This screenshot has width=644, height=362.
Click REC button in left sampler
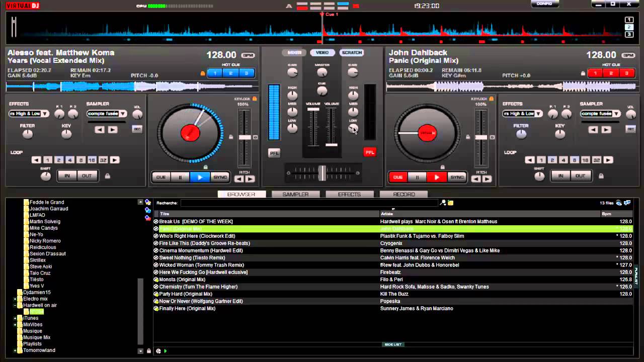click(x=137, y=129)
